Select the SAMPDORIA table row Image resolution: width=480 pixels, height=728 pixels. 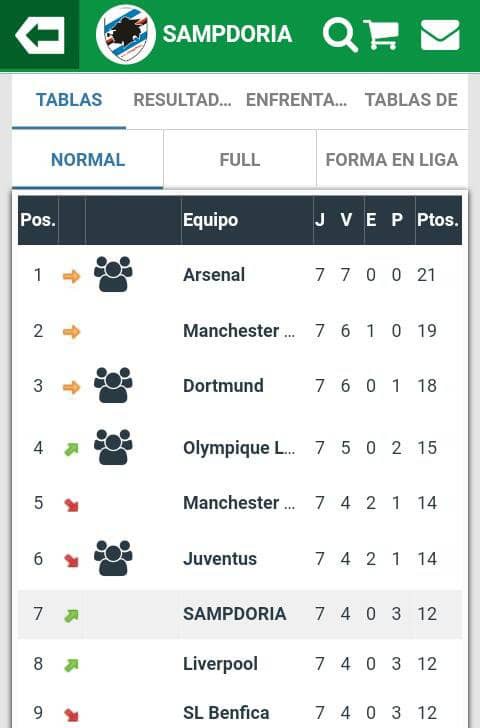click(240, 614)
